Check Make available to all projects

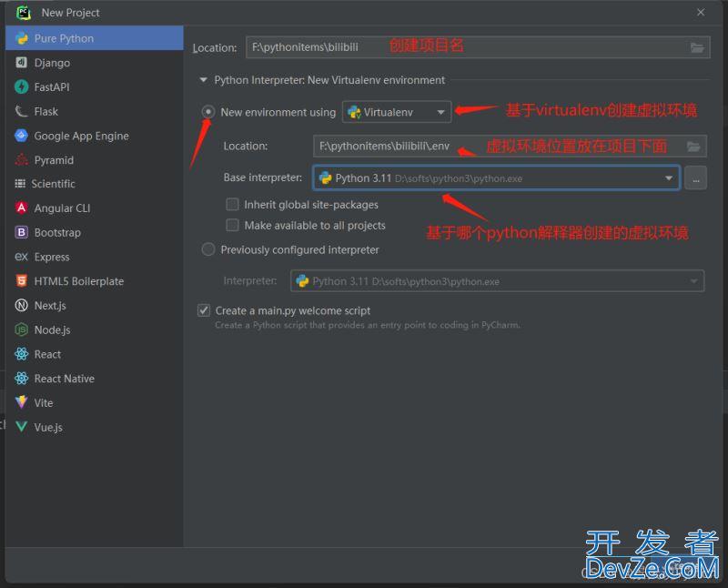(232, 225)
